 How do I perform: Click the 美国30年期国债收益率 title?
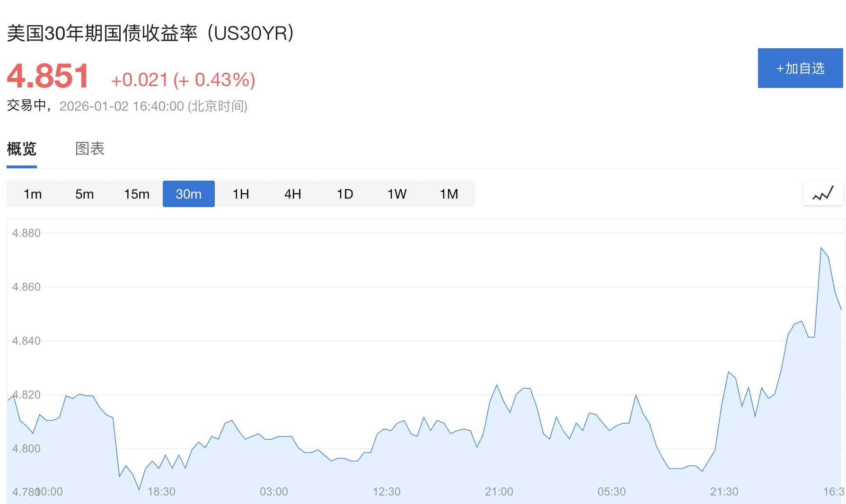point(102,33)
